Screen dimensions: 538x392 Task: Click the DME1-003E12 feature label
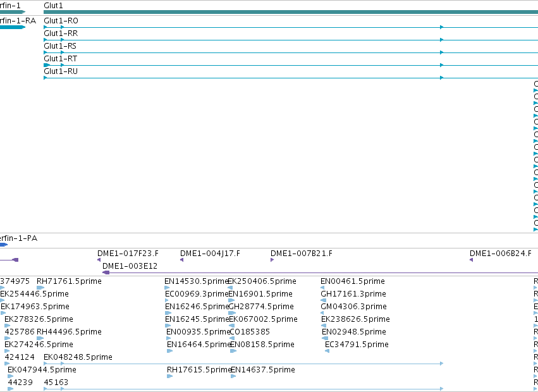click(130, 266)
